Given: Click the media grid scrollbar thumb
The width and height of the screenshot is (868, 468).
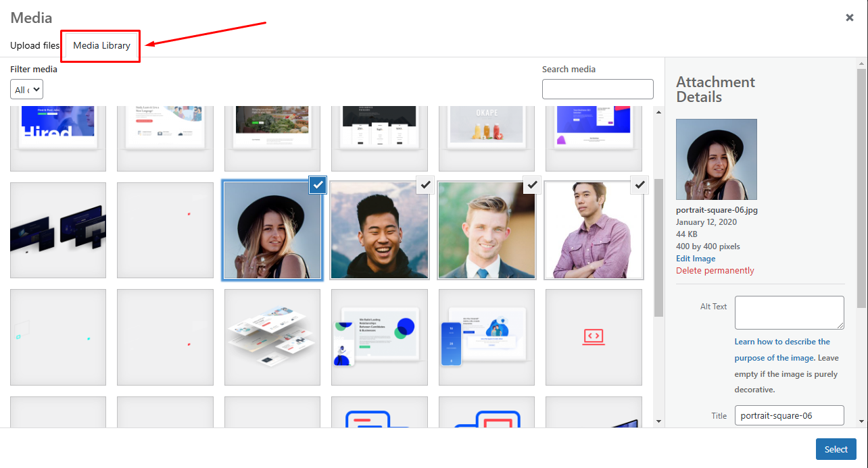Looking at the screenshot, I should click(659, 247).
